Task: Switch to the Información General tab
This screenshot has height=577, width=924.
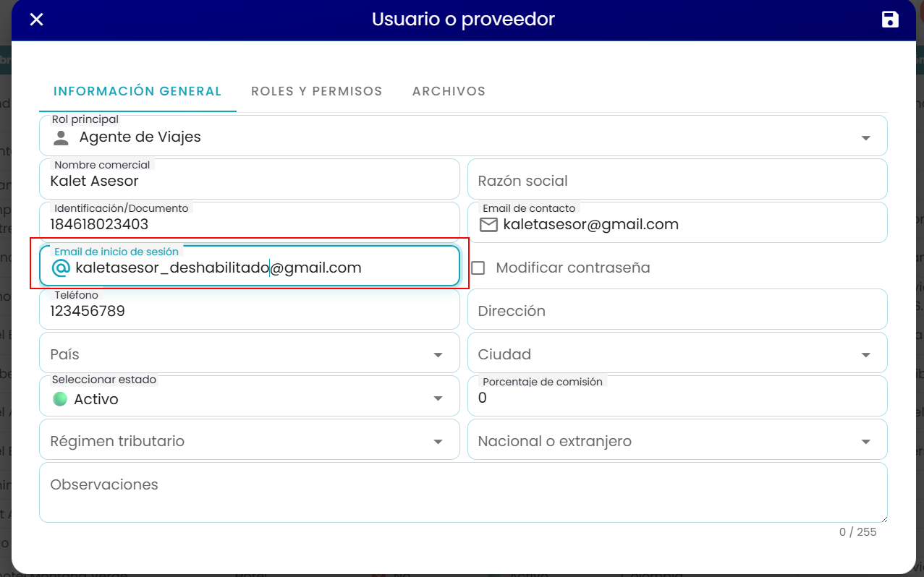Action: point(137,92)
